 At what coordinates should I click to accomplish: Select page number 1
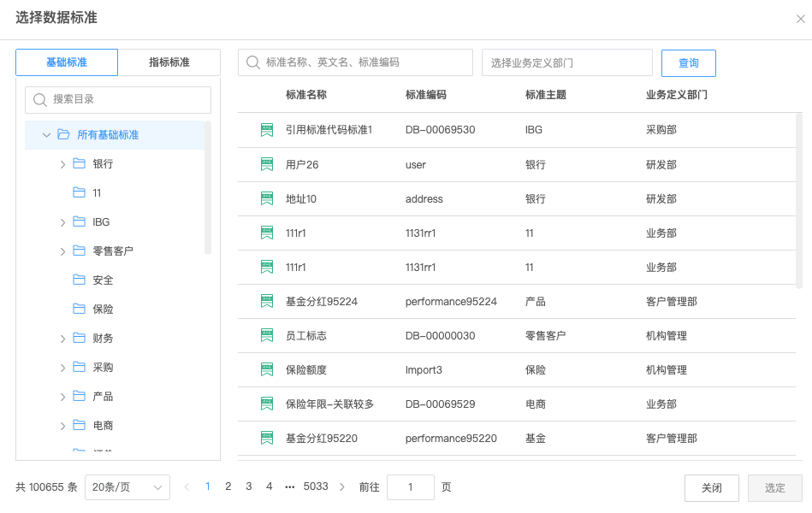(x=208, y=486)
